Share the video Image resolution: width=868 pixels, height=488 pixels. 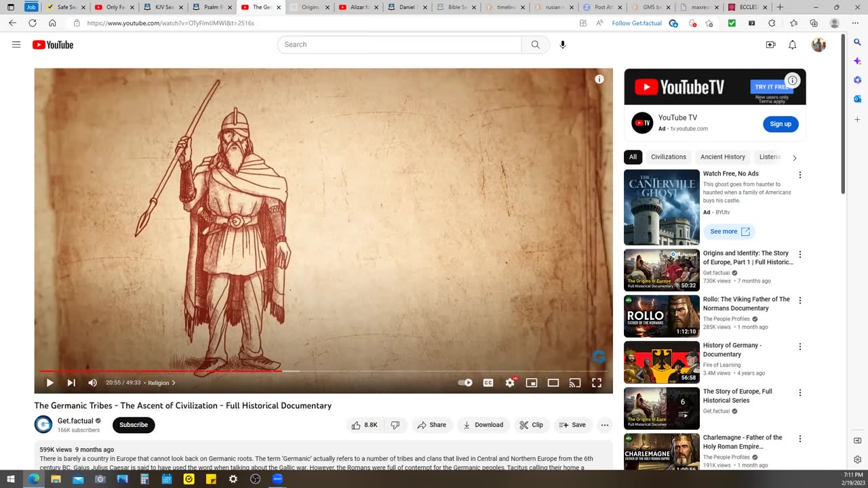pyautogui.click(x=431, y=425)
